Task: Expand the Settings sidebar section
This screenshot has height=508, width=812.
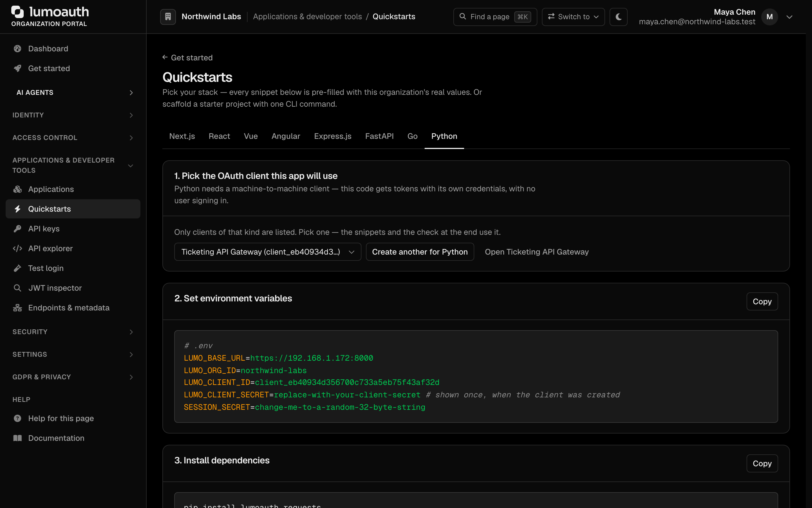Action: pos(73,354)
